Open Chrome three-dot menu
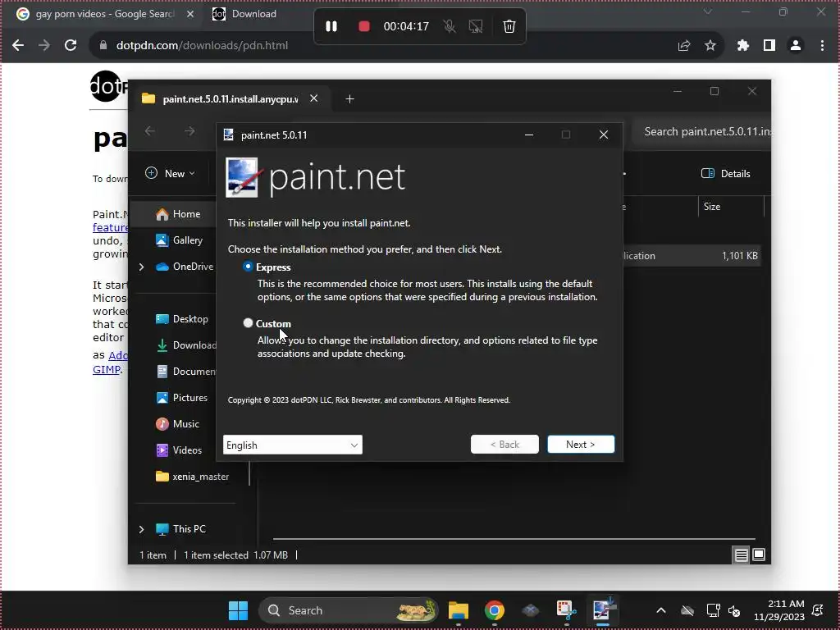Screen dimensions: 840x630 (x=822, y=46)
